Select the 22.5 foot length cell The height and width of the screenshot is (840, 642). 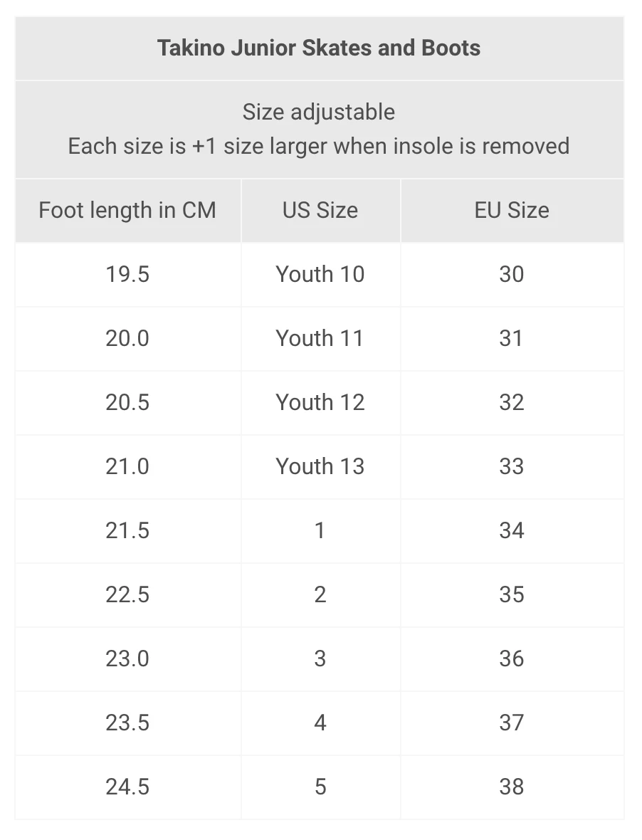point(127,594)
